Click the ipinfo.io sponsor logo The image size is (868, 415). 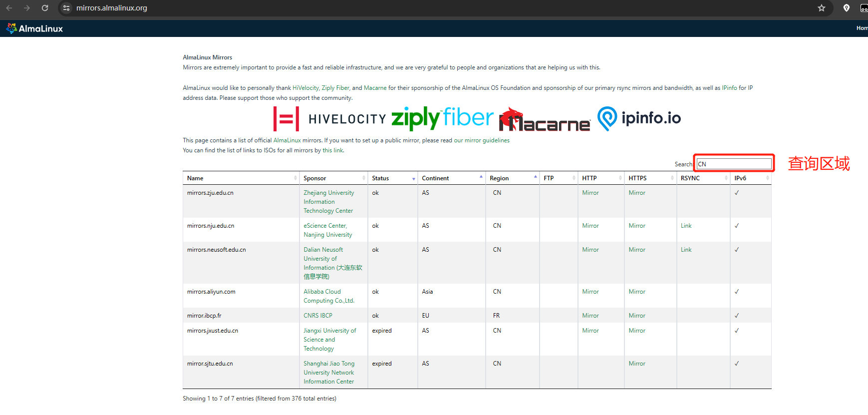click(x=639, y=118)
